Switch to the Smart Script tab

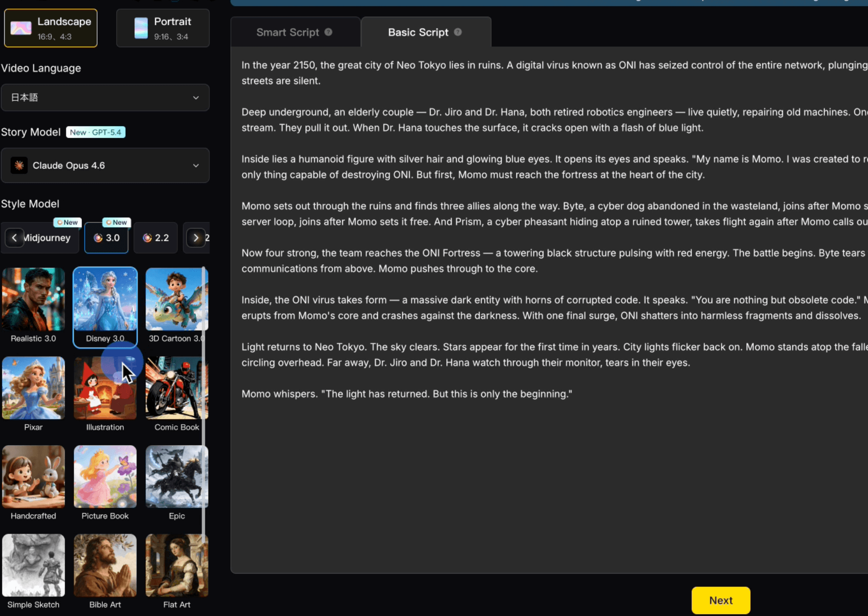[x=287, y=32]
